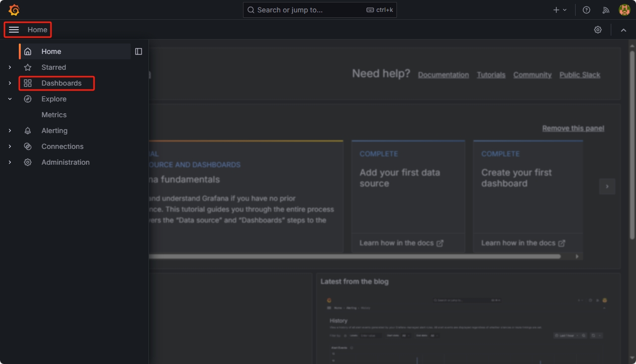Open Connections from the navigation menu
This screenshot has height=364, width=636.
[x=62, y=146]
